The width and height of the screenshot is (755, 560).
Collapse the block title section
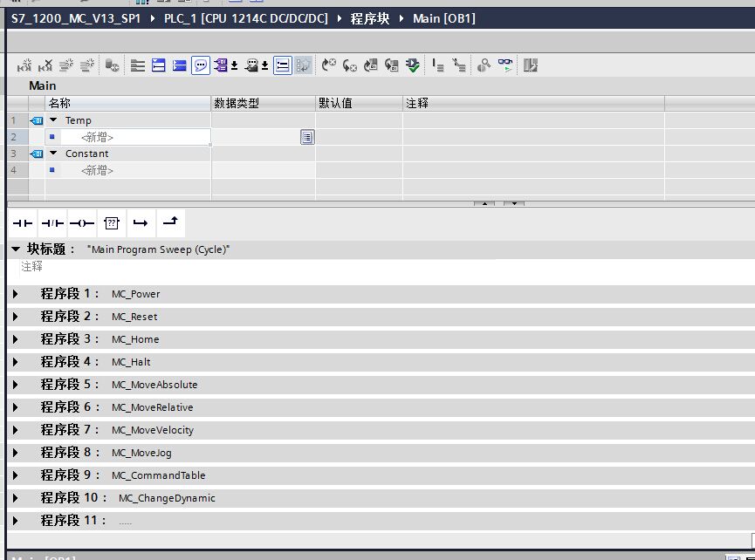[16, 249]
